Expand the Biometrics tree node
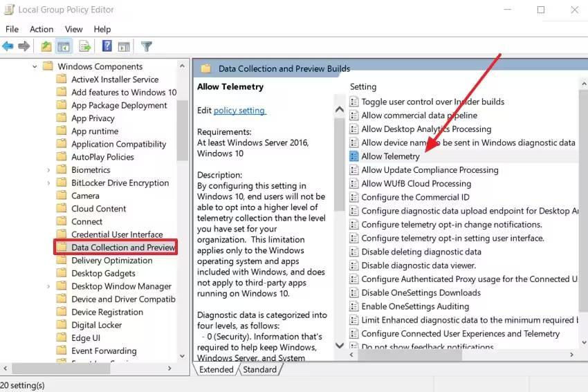 pyautogui.click(x=48, y=170)
